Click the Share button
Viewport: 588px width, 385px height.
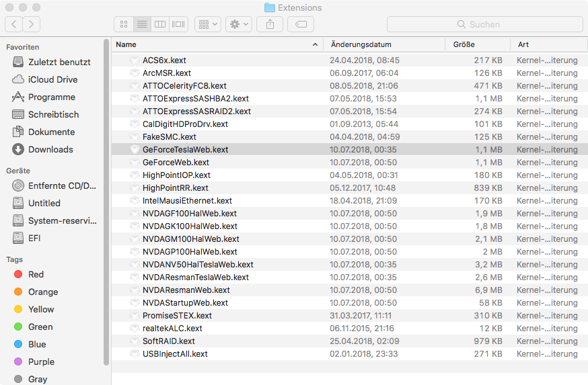[270, 24]
